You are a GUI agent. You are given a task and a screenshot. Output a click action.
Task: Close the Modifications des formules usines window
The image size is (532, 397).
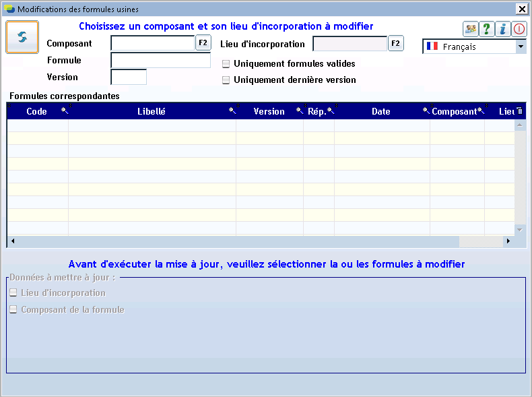click(521, 9)
